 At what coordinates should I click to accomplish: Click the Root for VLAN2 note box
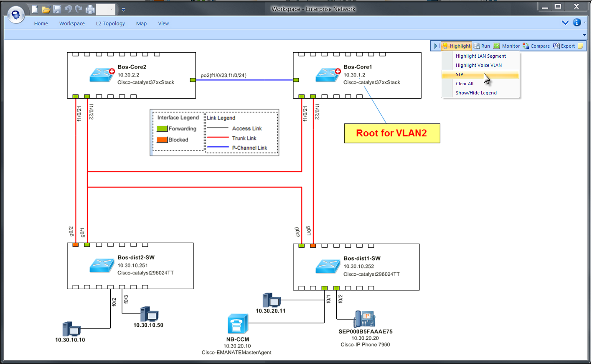[x=392, y=133]
